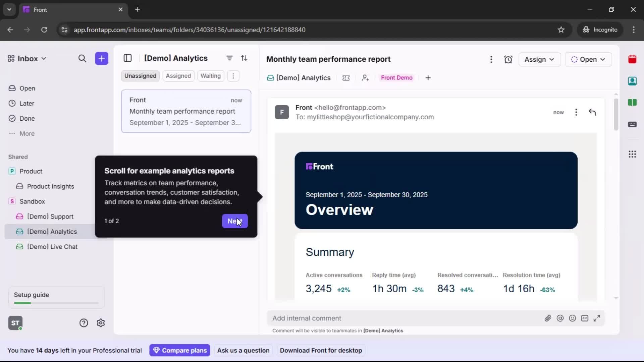Mention a teammate using the @ icon

[x=560, y=318]
